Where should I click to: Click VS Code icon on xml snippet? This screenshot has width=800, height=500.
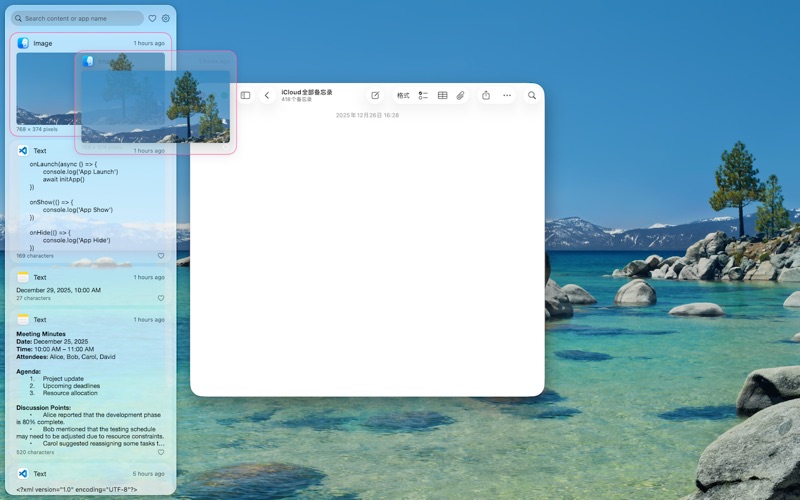click(x=23, y=473)
